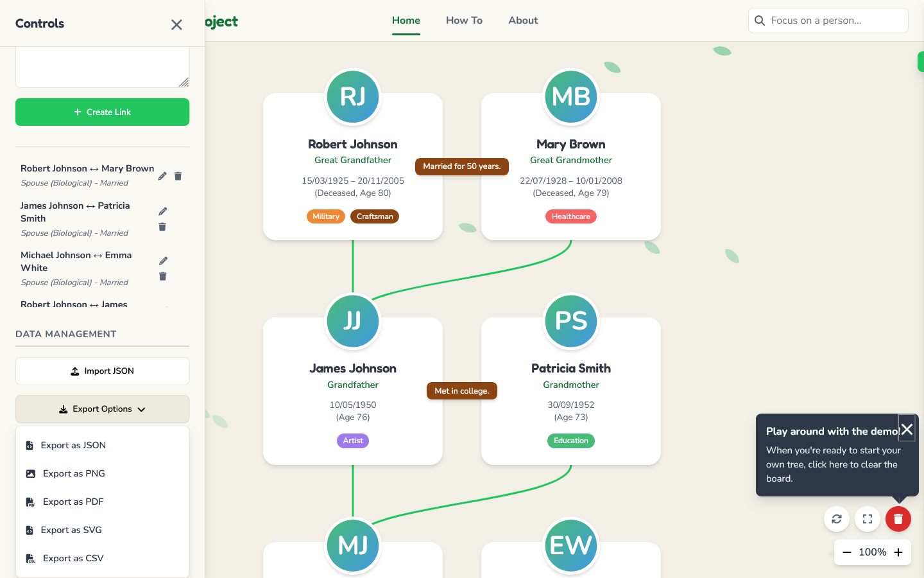Reset the tree layout with refresh icon
Image resolution: width=924 pixels, height=578 pixels.
837,519
